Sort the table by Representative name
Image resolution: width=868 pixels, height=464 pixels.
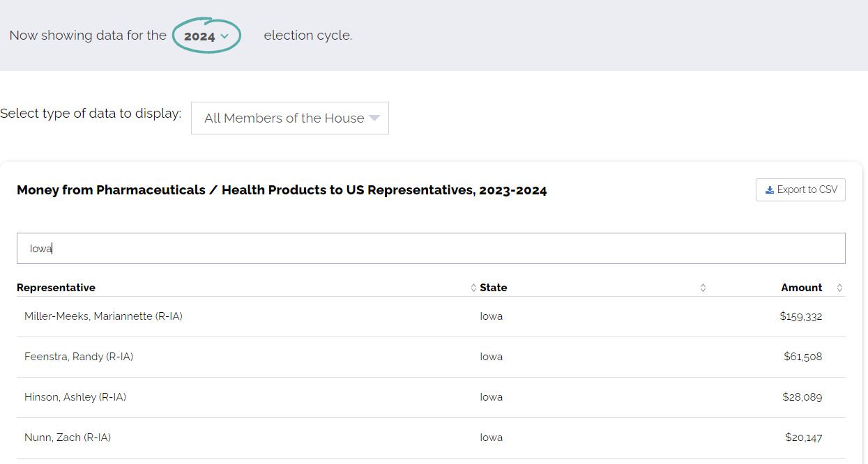pos(56,287)
